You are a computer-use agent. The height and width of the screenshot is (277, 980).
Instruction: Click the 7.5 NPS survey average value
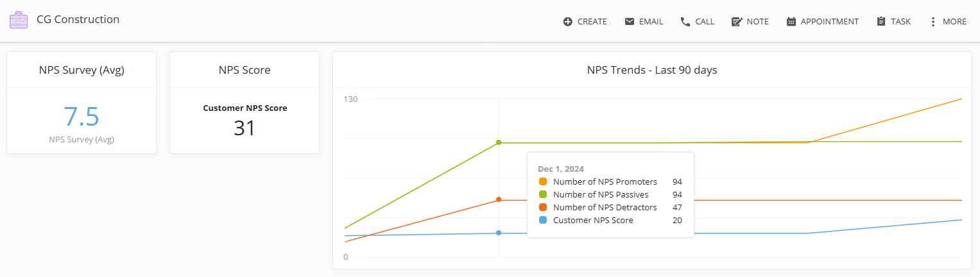coord(82,117)
